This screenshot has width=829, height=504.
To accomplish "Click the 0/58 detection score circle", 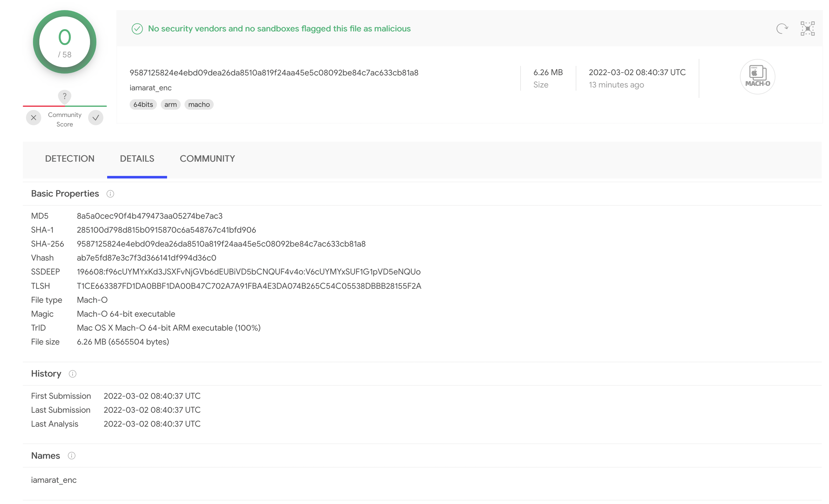I will pyautogui.click(x=65, y=42).
